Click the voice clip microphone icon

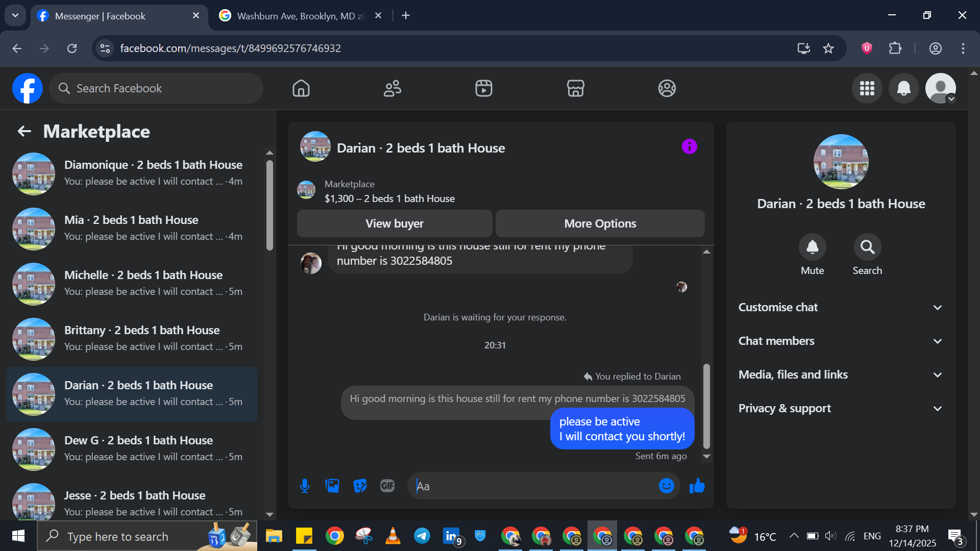point(305,486)
